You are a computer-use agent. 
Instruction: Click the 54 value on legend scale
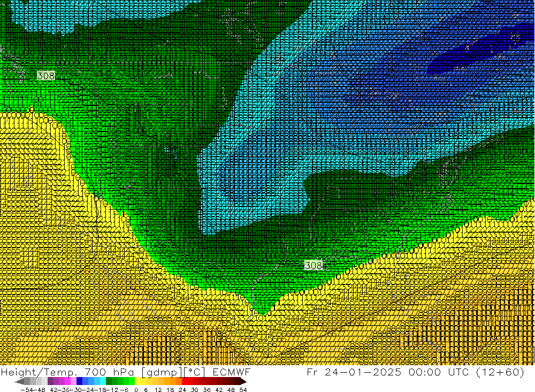(x=243, y=390)
